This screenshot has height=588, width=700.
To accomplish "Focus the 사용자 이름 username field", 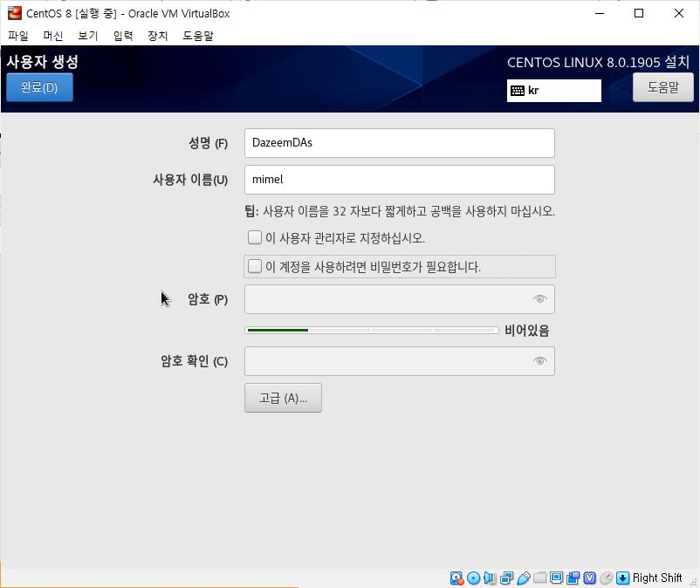I will [x=400, y=180].
